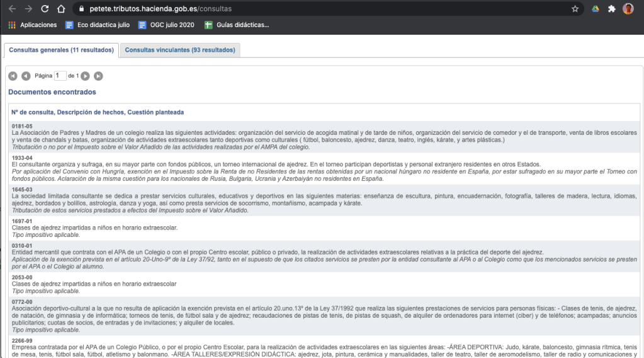Go to the first results page
The width and height of the screenshot is (644, 358).
click(13, 76)
